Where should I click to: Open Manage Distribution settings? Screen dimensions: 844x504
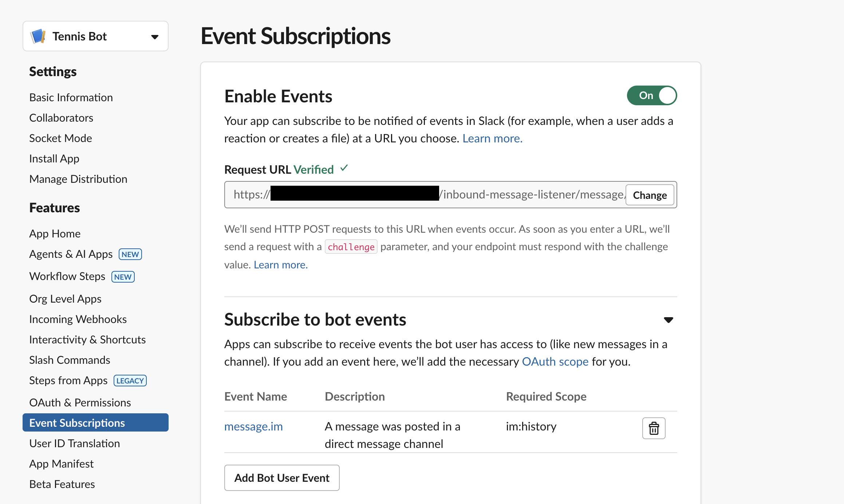(78, 179)
